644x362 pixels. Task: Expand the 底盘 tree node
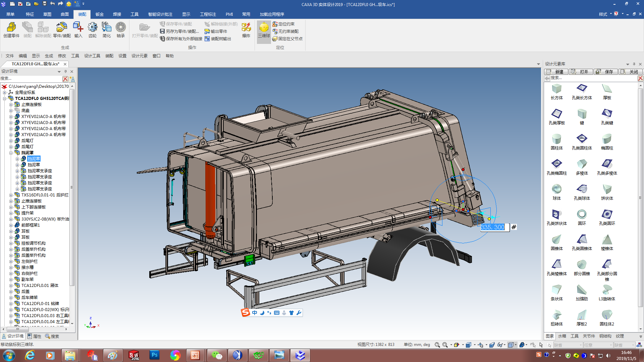click(x=11, y=111)
